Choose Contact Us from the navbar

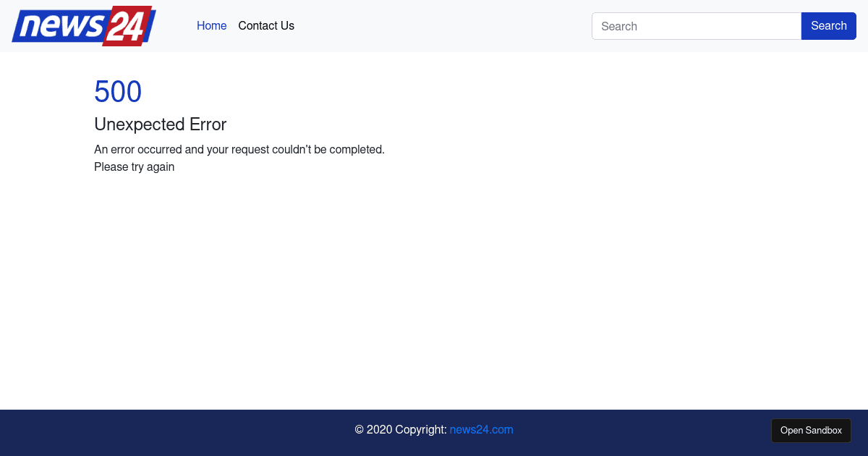point(266,25)
